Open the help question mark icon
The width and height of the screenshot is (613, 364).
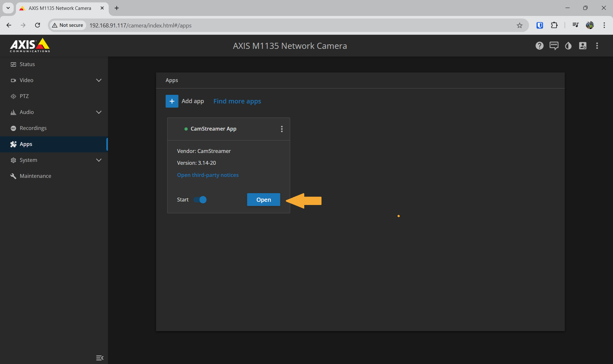point(539,46)
